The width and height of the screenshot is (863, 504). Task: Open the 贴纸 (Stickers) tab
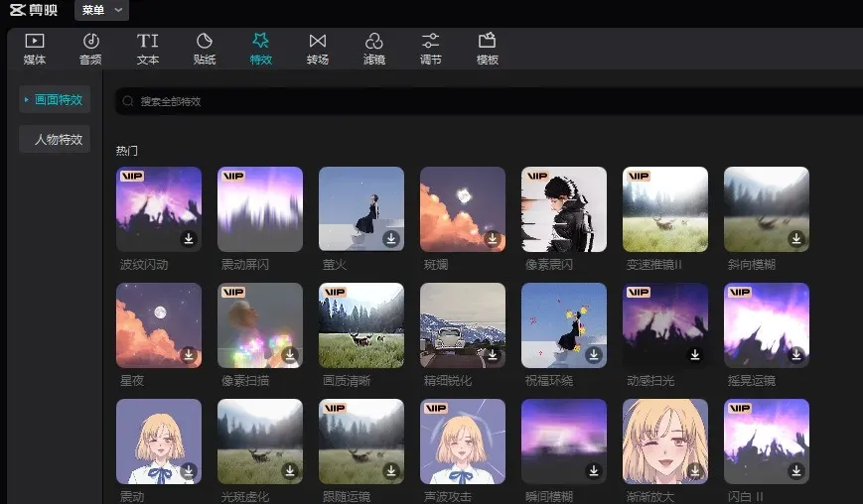(x=205, y=49)
